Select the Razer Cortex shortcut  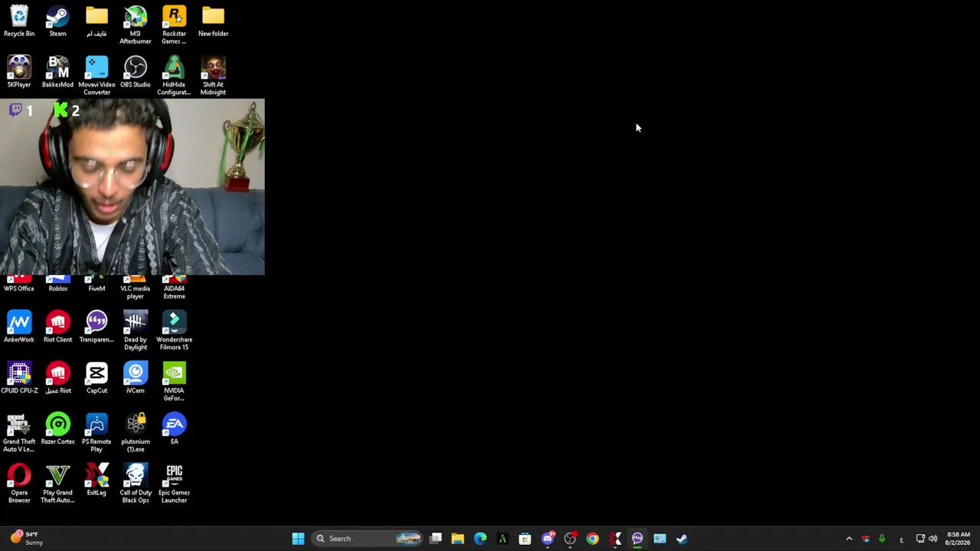tap(57, 429)
